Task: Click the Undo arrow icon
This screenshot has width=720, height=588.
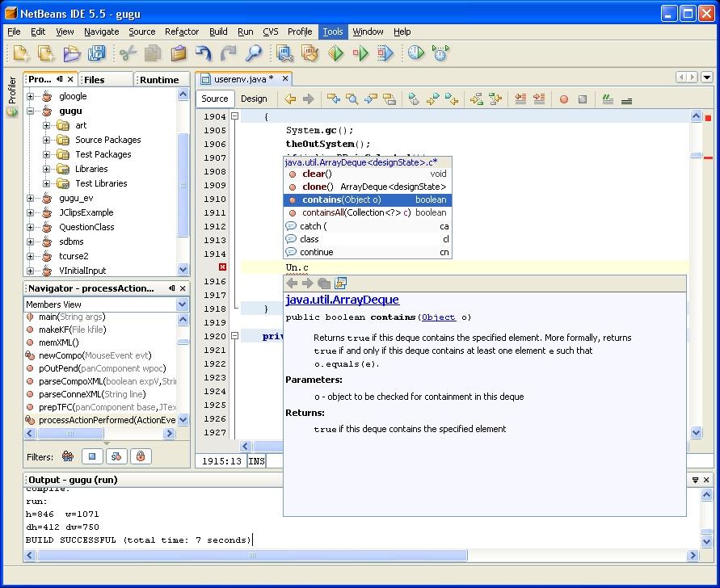Action: [204, 53]
